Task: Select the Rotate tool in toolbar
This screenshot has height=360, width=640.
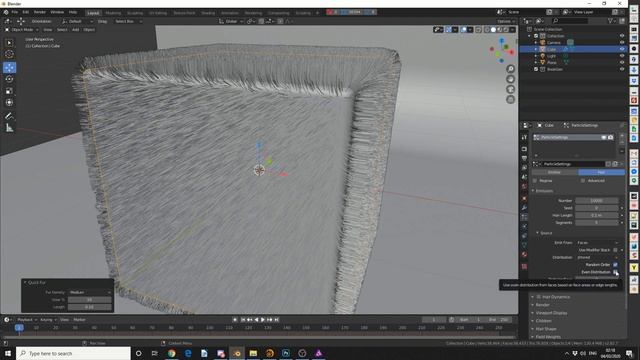Action: (x=9, y=79)
